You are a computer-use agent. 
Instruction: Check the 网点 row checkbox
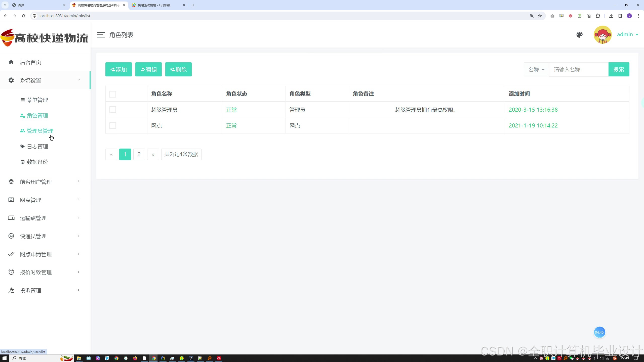click(113, 126)
